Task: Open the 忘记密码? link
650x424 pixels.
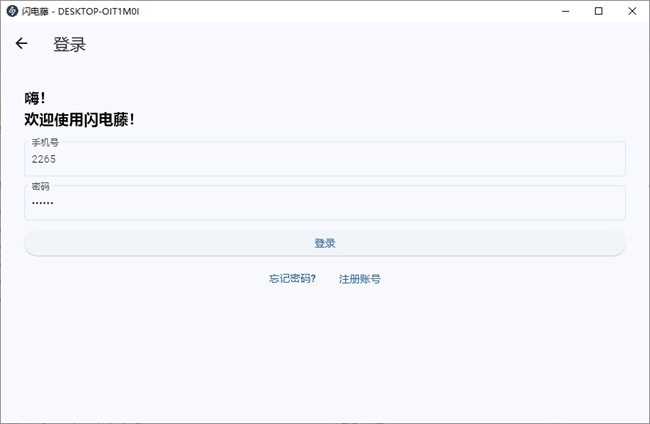Action: (292, 279)
